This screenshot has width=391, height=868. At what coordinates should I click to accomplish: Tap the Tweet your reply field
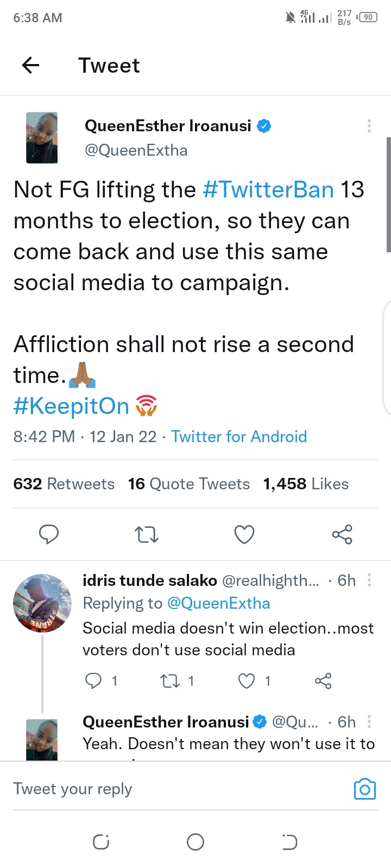[163, 789]
